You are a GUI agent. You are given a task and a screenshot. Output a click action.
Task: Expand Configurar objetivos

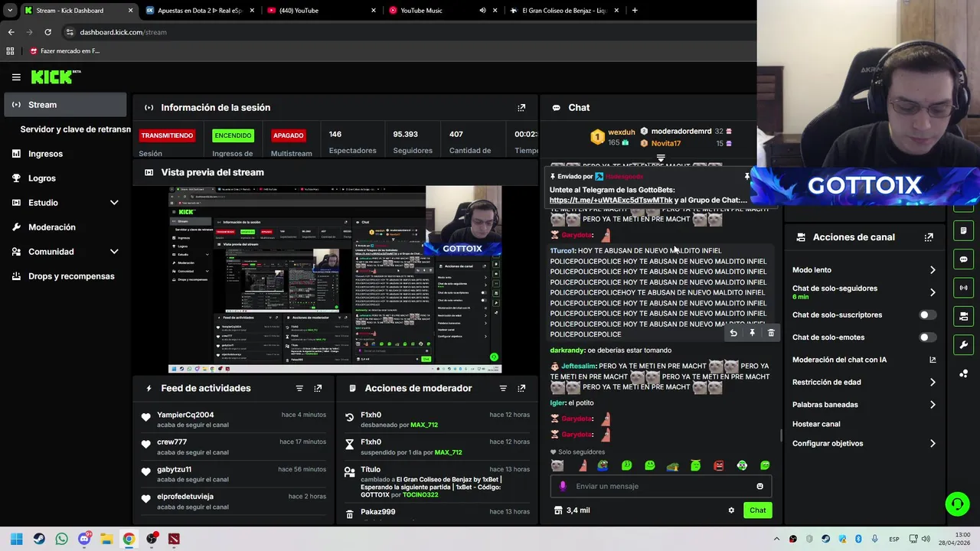932,444
